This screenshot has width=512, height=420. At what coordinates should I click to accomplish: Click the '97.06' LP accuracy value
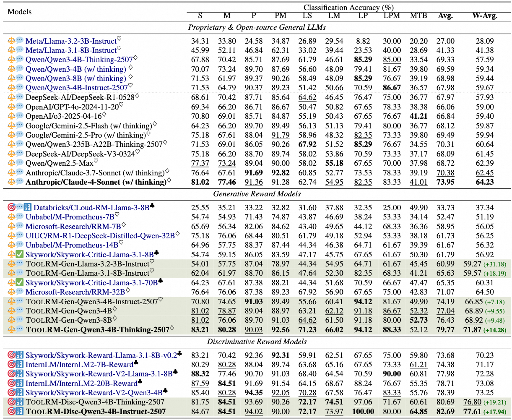[363, 402]
